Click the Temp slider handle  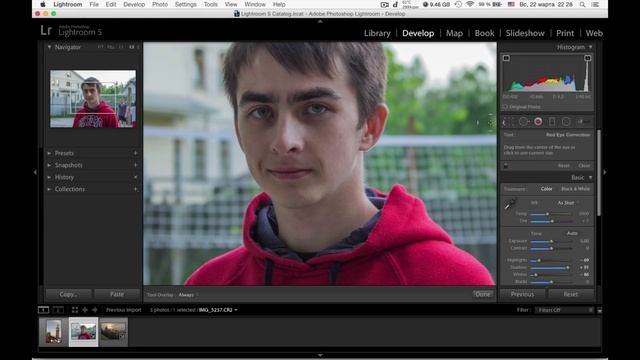[x=547, y=214]
